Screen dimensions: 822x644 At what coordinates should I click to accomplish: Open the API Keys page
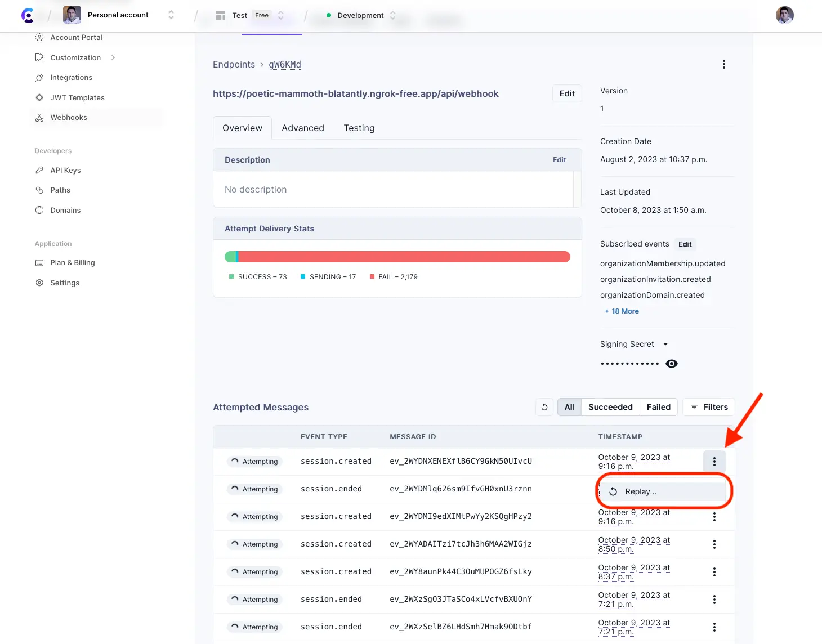point(65,170)
